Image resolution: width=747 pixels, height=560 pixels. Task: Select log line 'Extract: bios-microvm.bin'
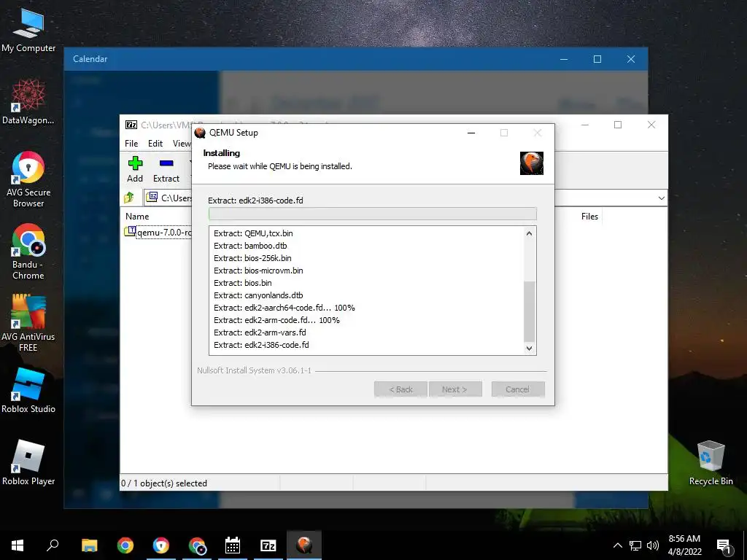click(258, 271)
